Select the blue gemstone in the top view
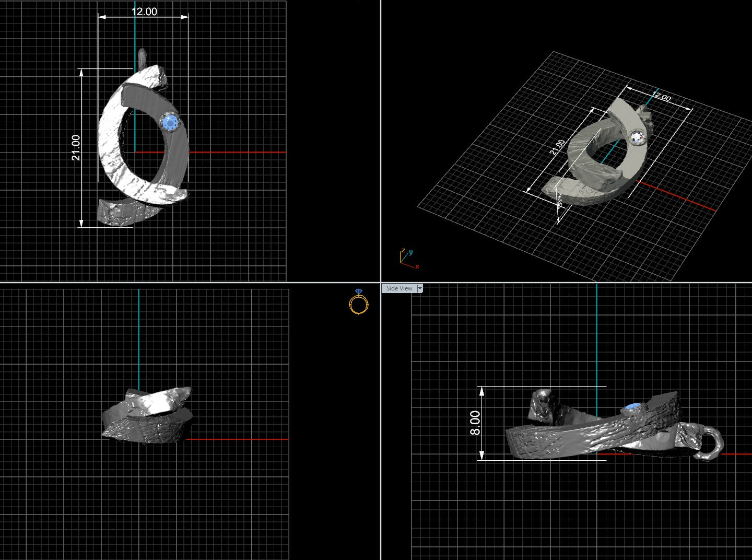 pos(170,123)
